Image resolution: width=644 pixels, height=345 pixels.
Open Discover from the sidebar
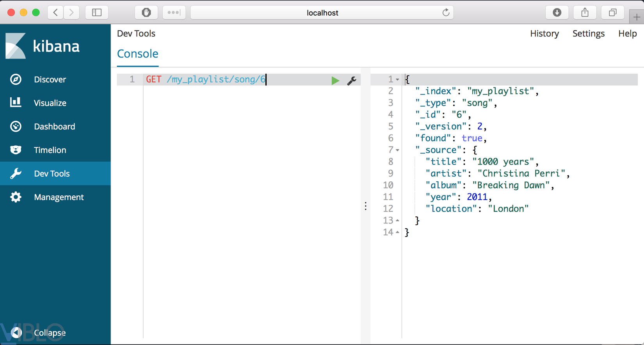[x=50, y=79]
